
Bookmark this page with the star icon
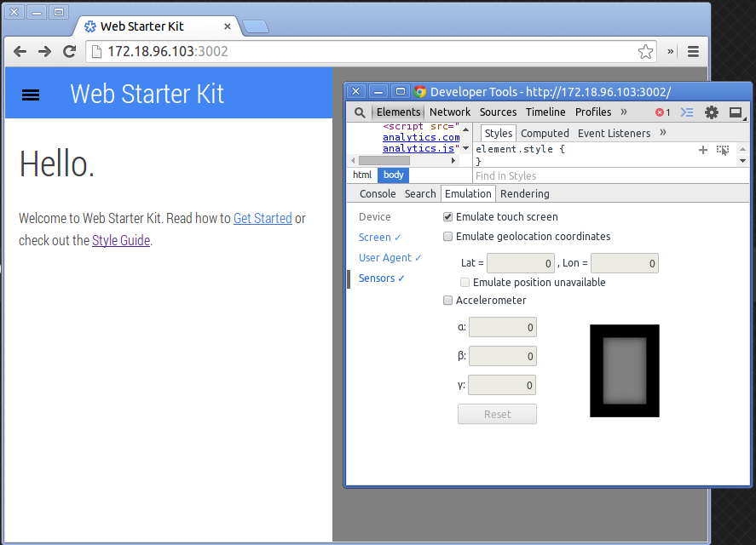(x=646, y=51)
